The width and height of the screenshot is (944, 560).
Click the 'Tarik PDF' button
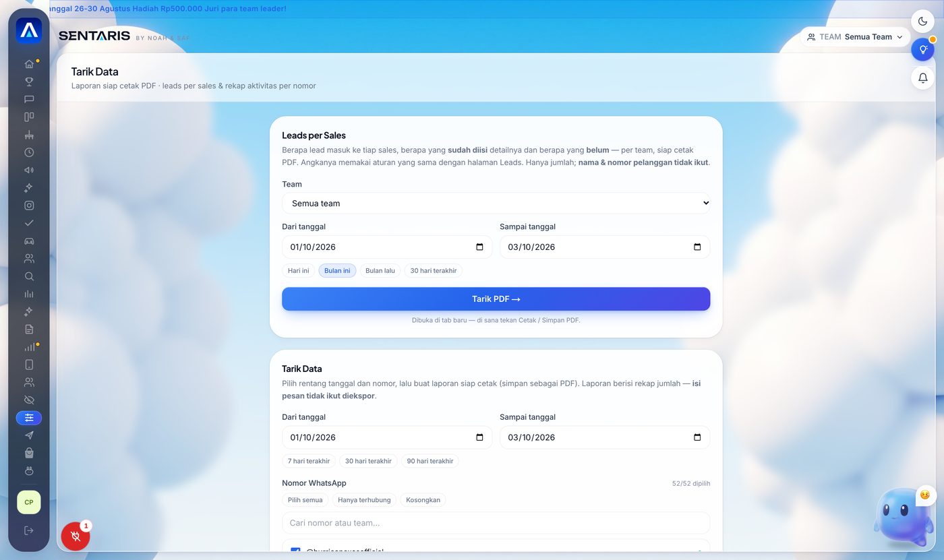point(496,299)
